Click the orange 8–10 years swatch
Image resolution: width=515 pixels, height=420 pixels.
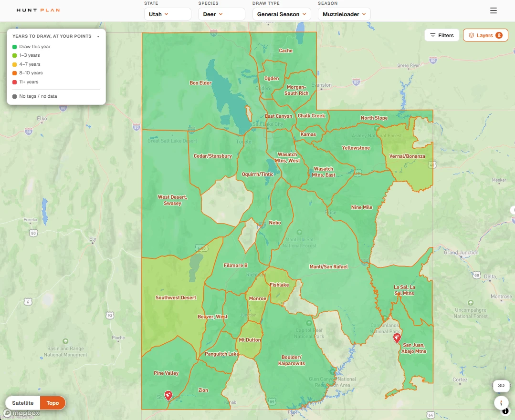pyautogui.click(x=14, y=73)
